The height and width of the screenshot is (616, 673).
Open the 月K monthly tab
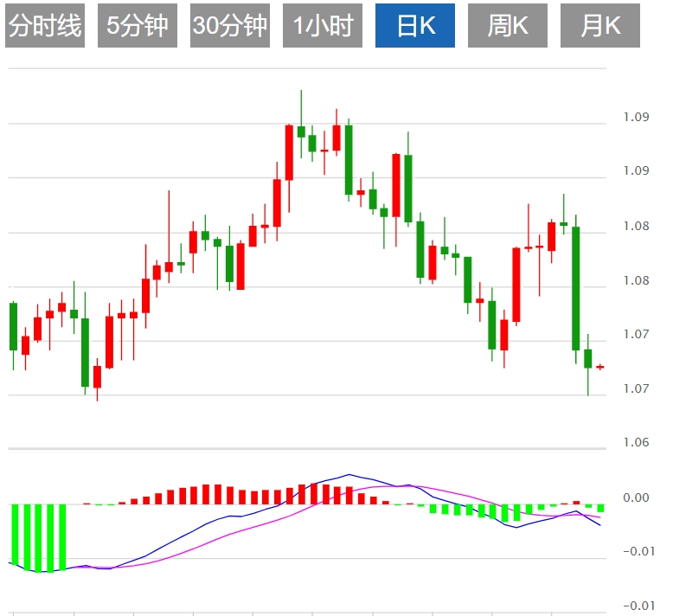[x=600, y=27]
